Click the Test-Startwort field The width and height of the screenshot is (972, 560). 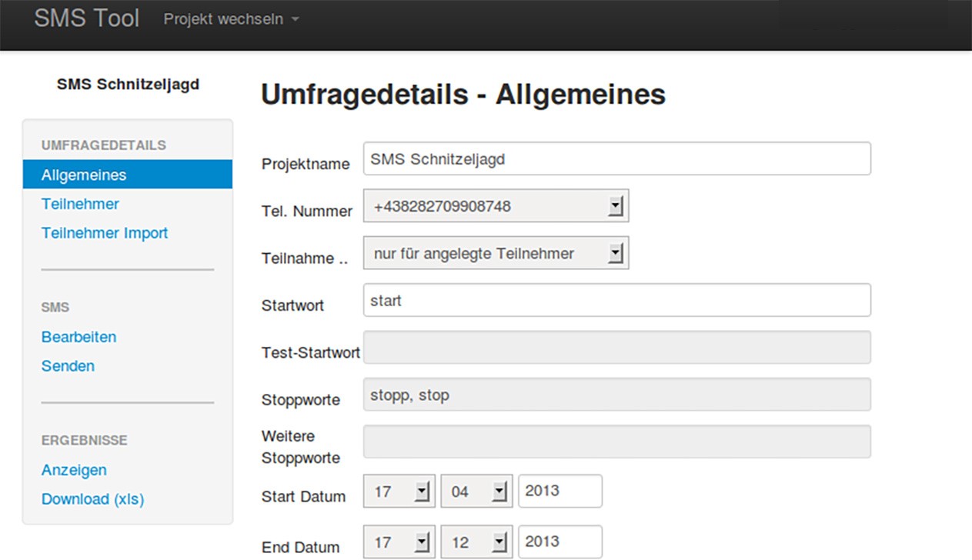tap(616, 347)
